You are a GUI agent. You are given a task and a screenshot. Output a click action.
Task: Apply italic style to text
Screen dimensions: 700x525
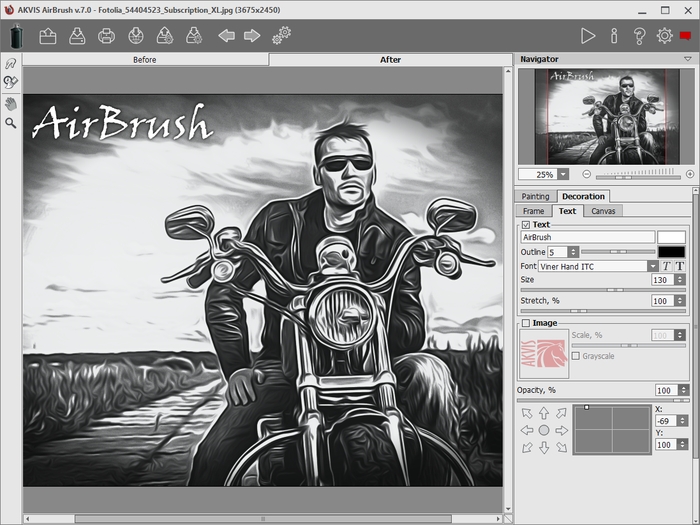(666, 266)
